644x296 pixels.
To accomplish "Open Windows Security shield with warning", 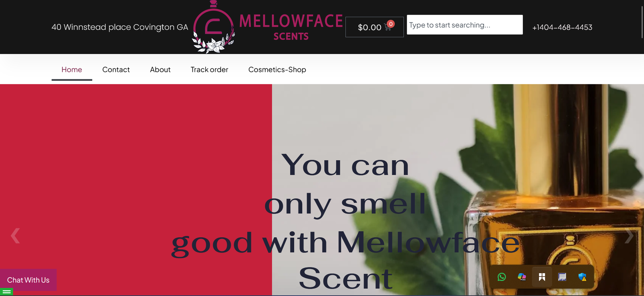I will pyautogui.click(x=582, y=277).
